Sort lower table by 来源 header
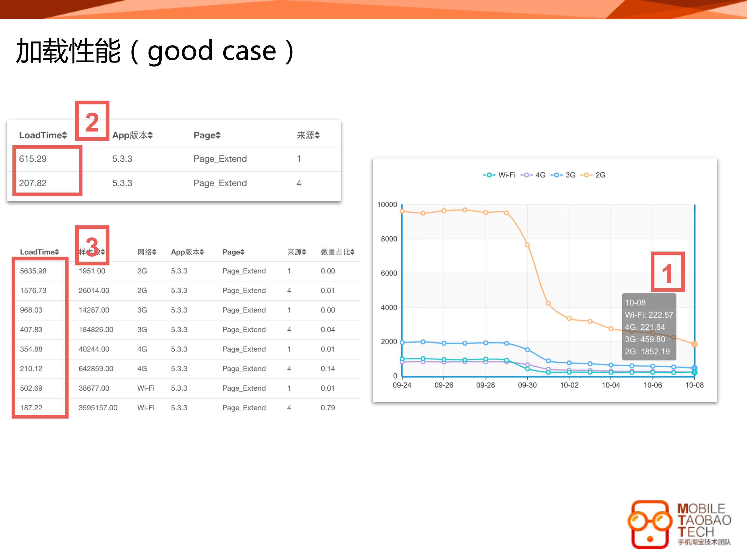747x560 pixels. (x=297, y=252)
